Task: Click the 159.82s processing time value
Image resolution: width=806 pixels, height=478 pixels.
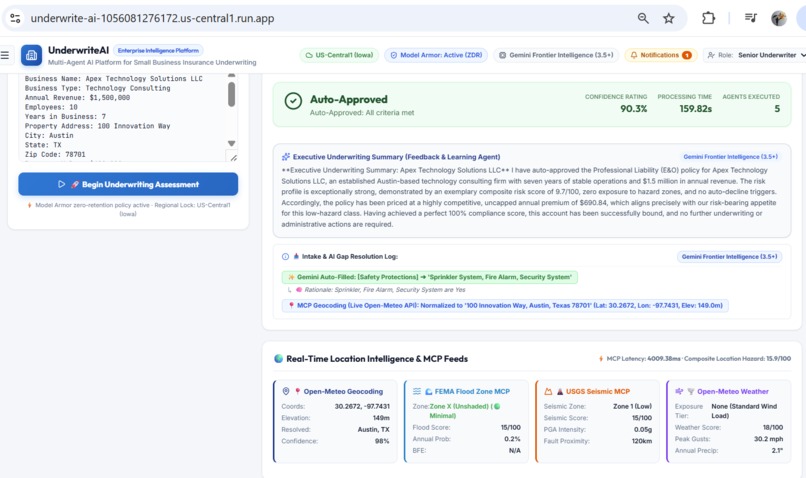Action: click(695, 109)
